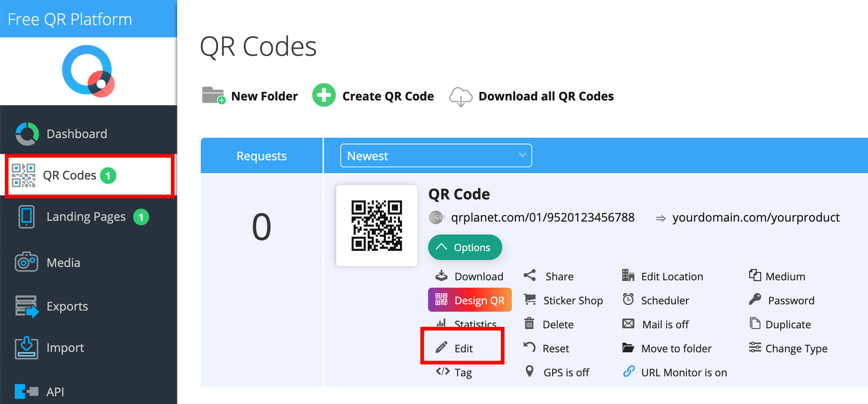The height and width of the screenshot is (404, 868).
Task: Click the Scheduler clock icon
Action: tap(628, 299)
